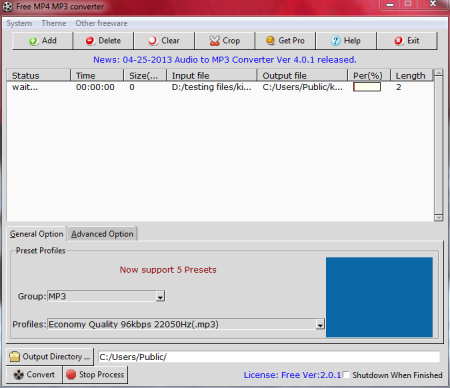Click the Add button with green plus icon
The image size is (450, 388).
point(43,41)
